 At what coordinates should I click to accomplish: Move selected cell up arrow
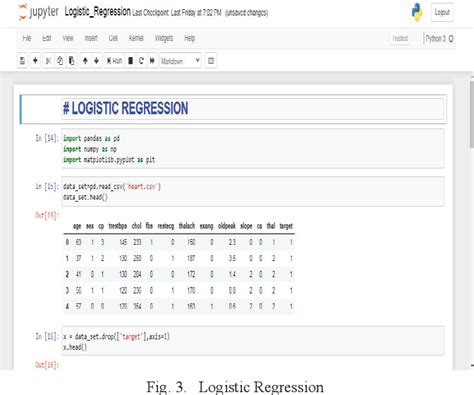(x=85, y=61)
